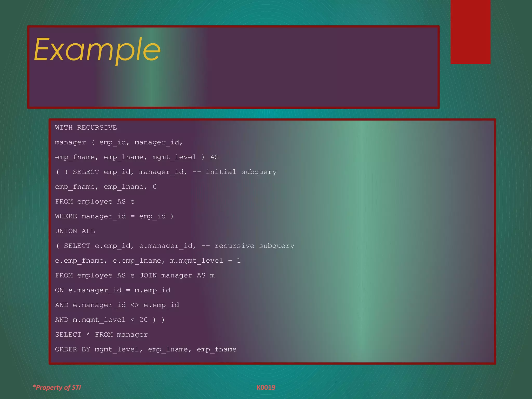
Task: Click the line "SELECT * FROM manager"
Action: pos(102,335)
